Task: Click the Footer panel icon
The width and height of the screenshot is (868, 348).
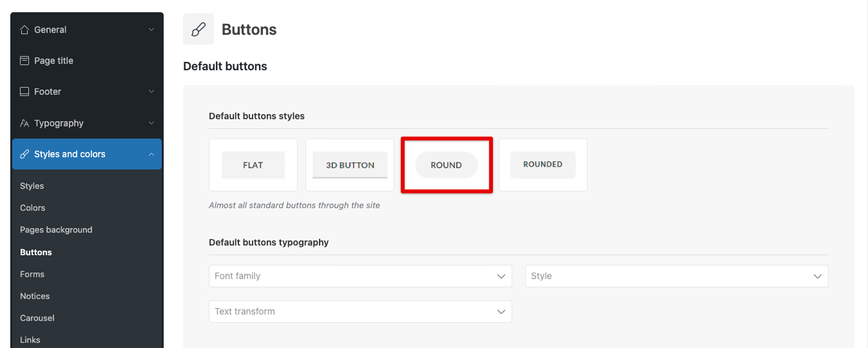Action: (x=24, y=92)
